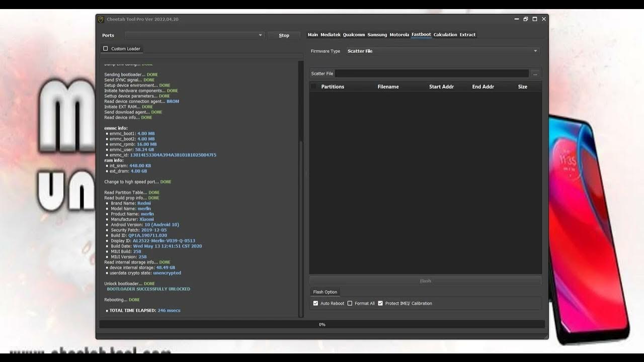644x362 pixels.
Task: Click the 0% progress bar
Action: tap(322, 325)
